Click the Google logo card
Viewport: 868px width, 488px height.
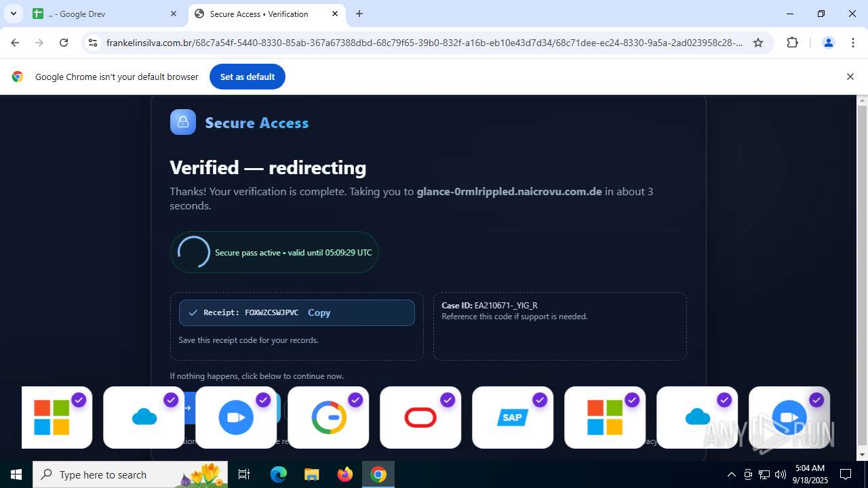tap(328, 418)
